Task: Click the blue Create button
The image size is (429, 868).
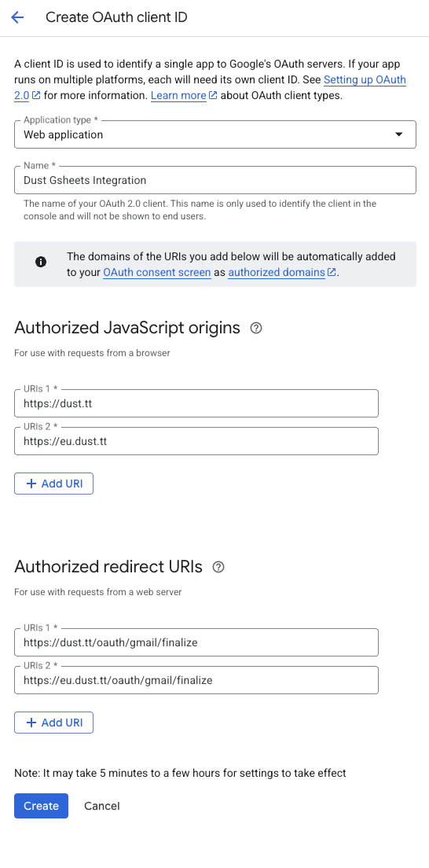Action: (x=41, y=806)
